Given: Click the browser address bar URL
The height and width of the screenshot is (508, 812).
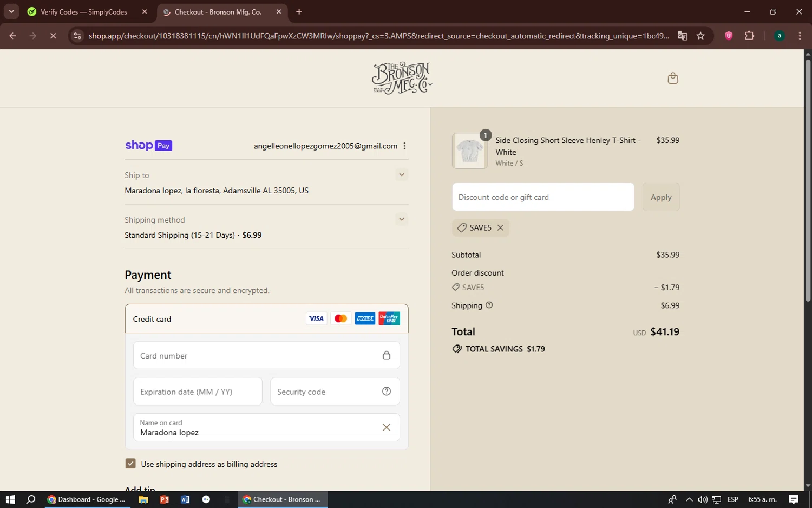Looking at the screenshot, I should 379,36.
